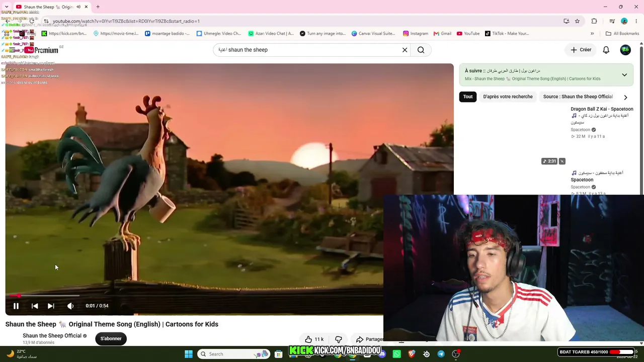Screen dimensions: 644x362
Task: Collapse the À suivre mix panel
Action: coord(624,75)
